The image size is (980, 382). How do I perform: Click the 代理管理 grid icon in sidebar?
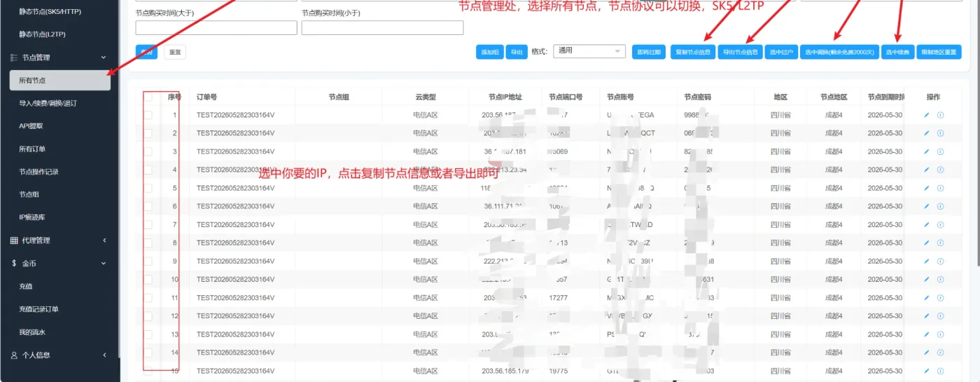pos(14,240)
